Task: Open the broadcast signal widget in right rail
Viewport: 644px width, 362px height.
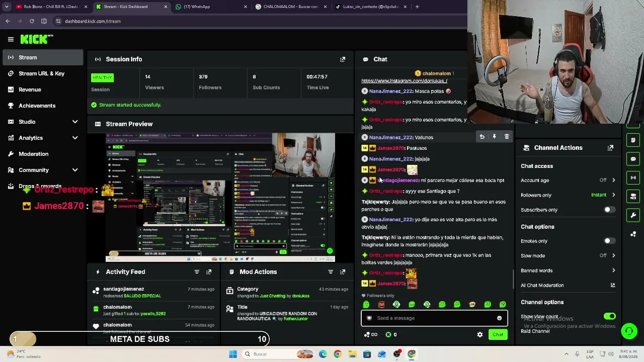Action: [633, 177]
